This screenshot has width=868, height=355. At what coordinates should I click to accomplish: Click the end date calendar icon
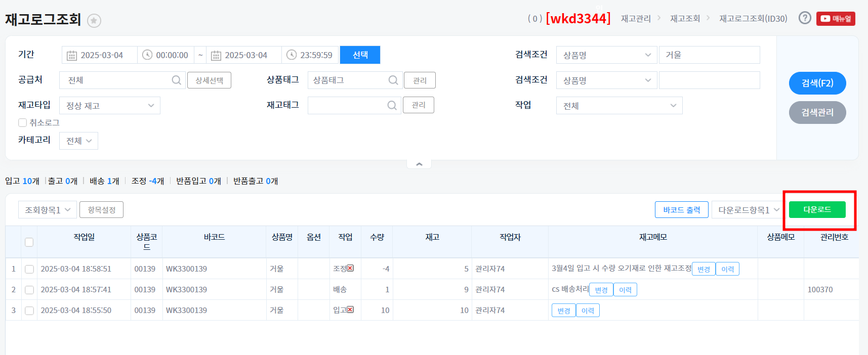pyautogui.click(x=216, y=55)
